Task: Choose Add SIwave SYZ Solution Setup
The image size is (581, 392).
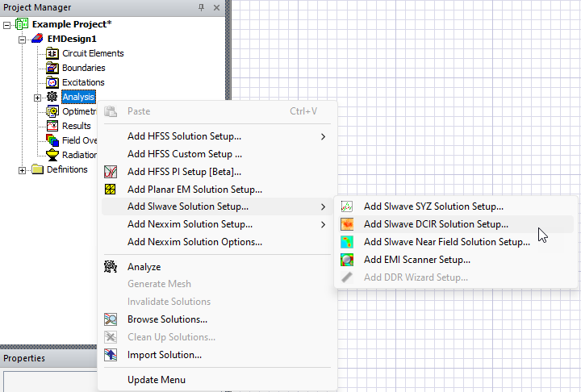Action: [456, 206]
